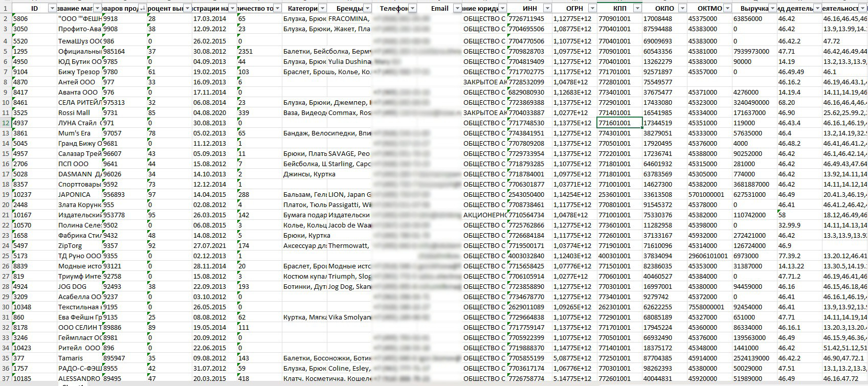Open the 'Телефон' column filter dropdown
This screenshot has height=386, width=868.
point(413,8)
